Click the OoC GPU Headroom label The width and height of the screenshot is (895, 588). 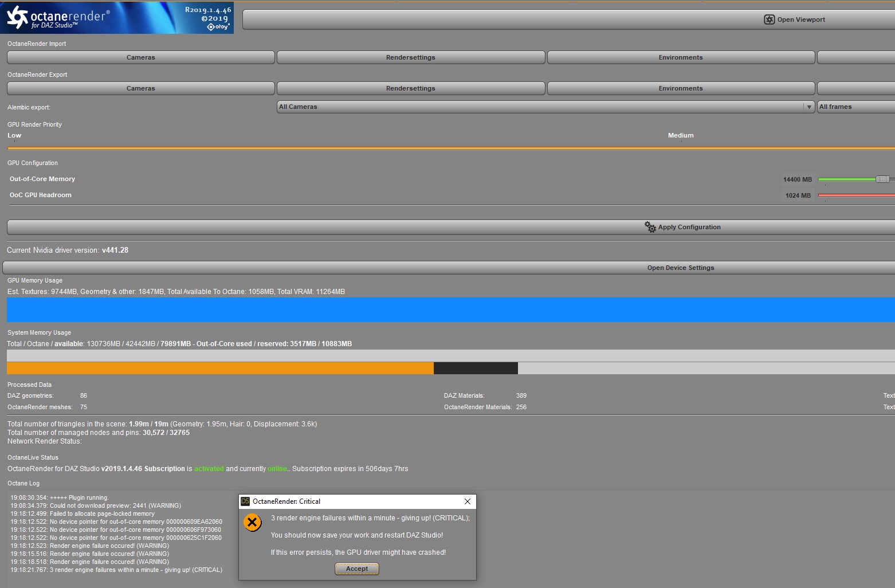(x=41, y=195)
